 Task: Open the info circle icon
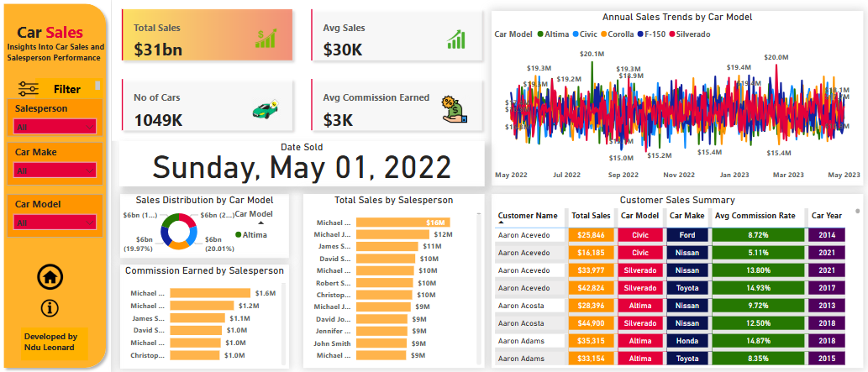(50, 308)
